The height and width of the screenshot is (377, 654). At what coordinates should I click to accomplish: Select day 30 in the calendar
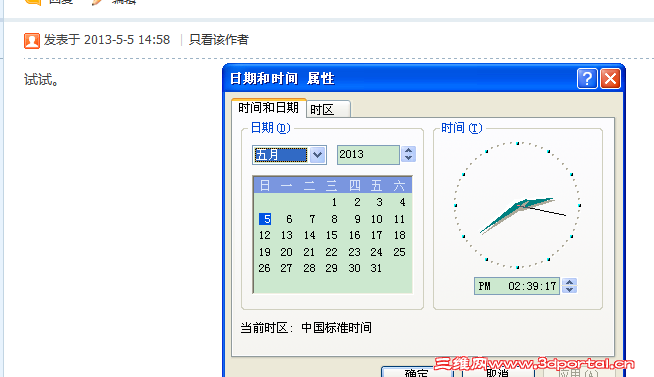[355, 268]
